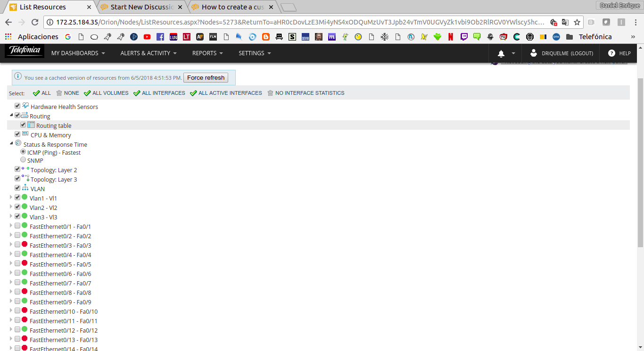644x351 pixels.
Task: Click the CPU & Memory chip icon
Action: point(25,134)
